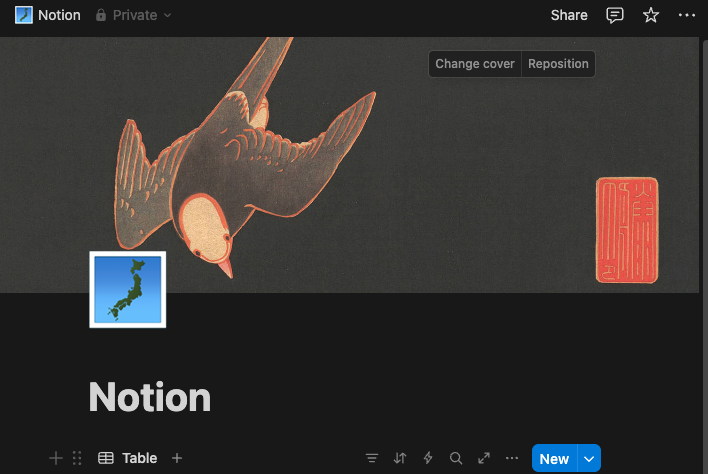Open database as full page icon
The width and height of the screenshot is (708, 474).
484,458
